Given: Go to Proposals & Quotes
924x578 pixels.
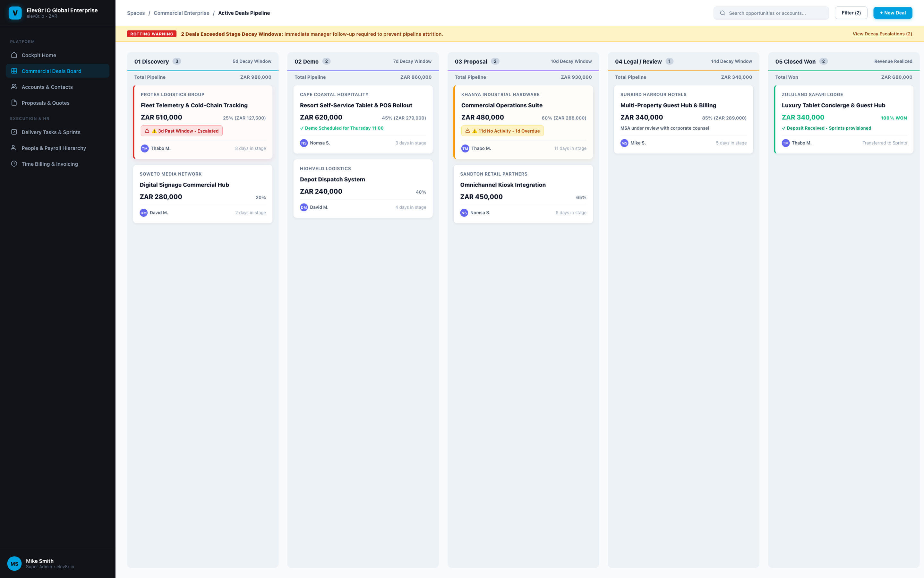Looking at the screenshot, I should tap(58, 102).
